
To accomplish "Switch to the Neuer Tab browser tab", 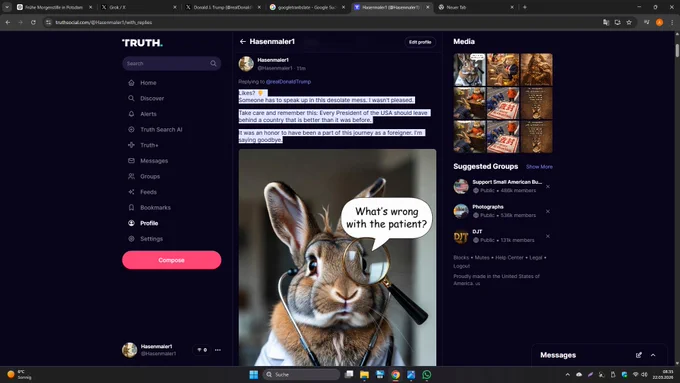I will [475, 7].
